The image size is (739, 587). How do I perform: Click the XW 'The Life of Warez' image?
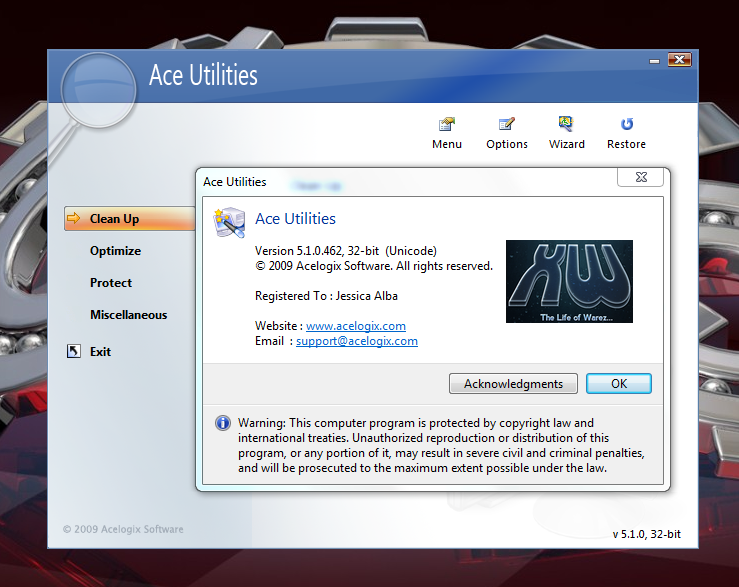(x=569, y=281)
